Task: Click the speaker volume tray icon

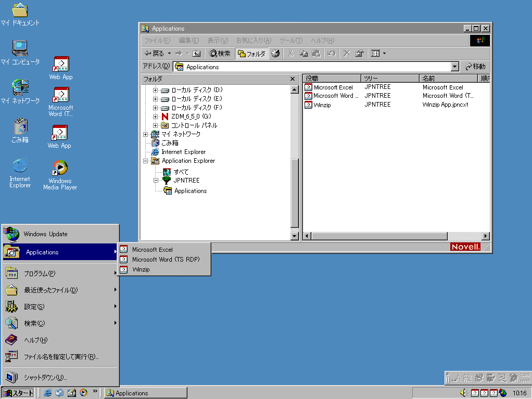Action: (x=463, y=393)
